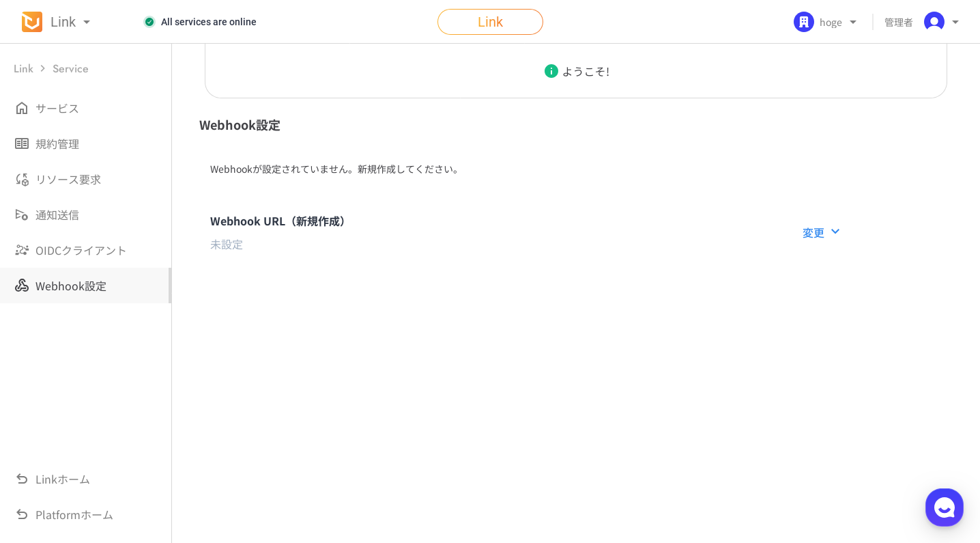980x543 pixels.
Task: Click the home icon beside サービス
Action: pyautogui.click(x=22, y=108)
